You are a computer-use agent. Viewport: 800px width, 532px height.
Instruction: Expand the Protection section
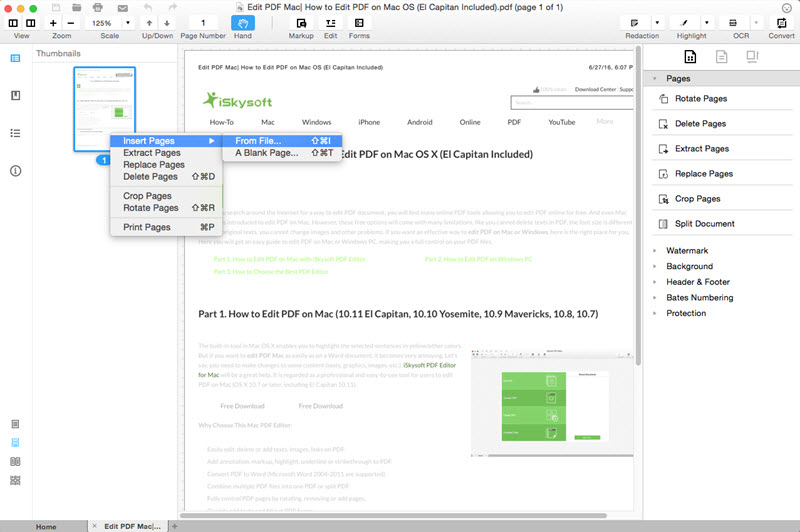click(x=655, y=314)
